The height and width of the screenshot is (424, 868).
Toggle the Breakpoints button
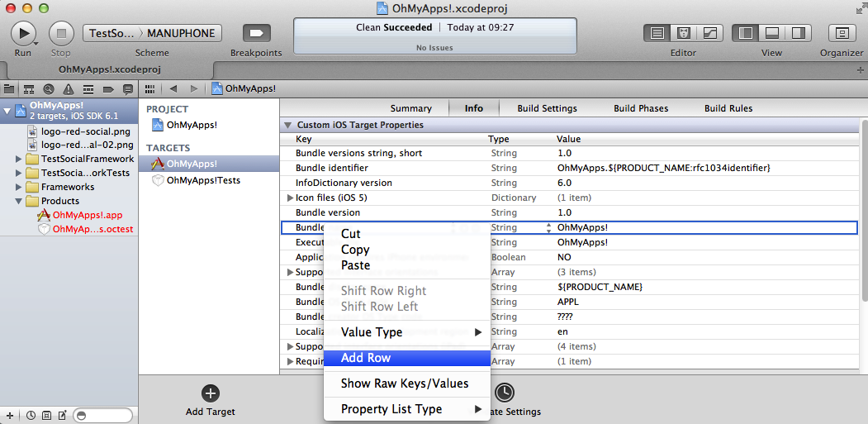(256, 33)
